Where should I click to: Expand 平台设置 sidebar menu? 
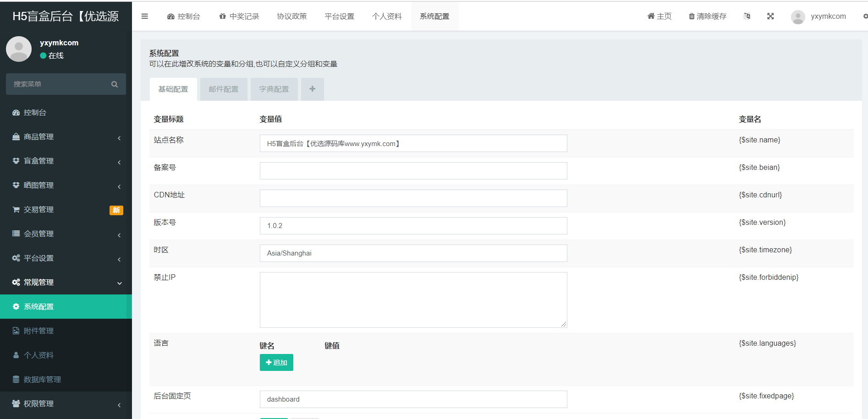[66, 258]
